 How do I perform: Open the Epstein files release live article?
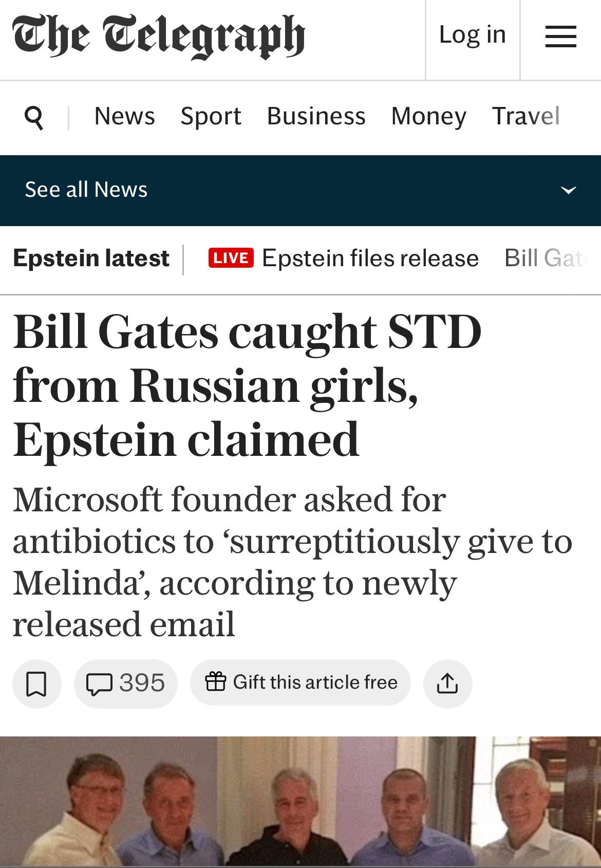[x=371, y=258]
